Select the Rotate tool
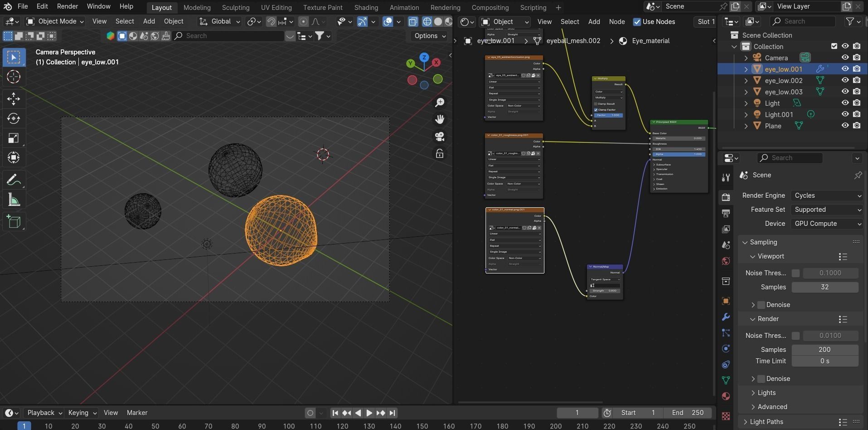The width and height of the screenshot is (868, 430). click(14, 118)
